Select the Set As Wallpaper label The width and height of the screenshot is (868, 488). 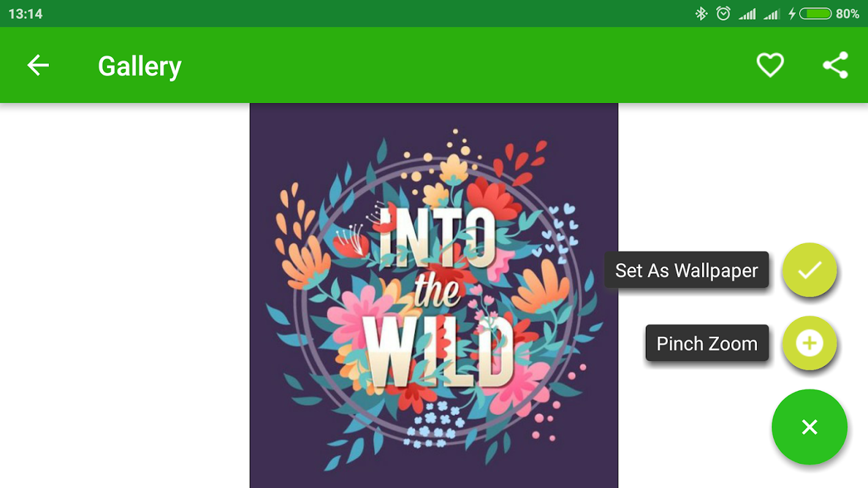pos(687,270)
